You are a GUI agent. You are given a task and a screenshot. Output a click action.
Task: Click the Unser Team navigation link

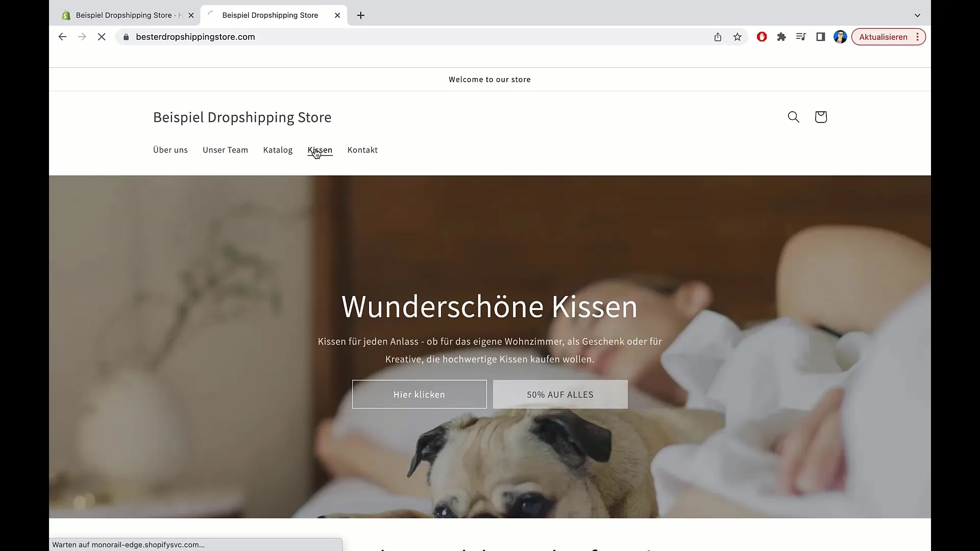pyautogui.click(x=226, y=149)
